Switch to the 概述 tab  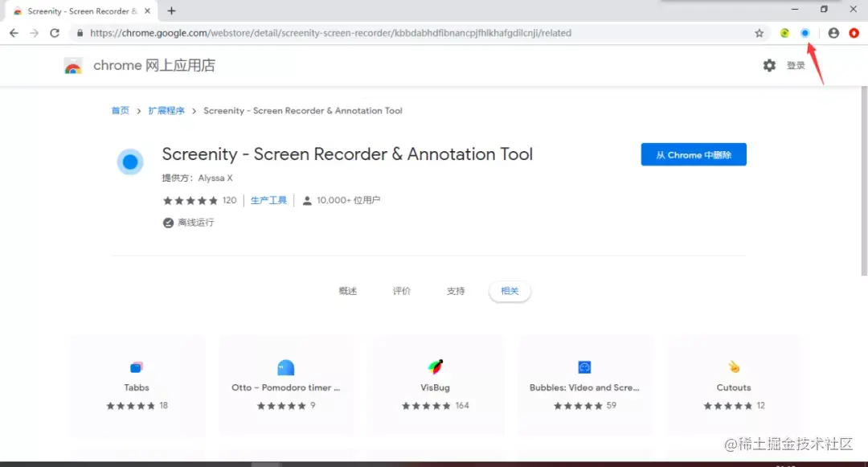tap(348, 291)
